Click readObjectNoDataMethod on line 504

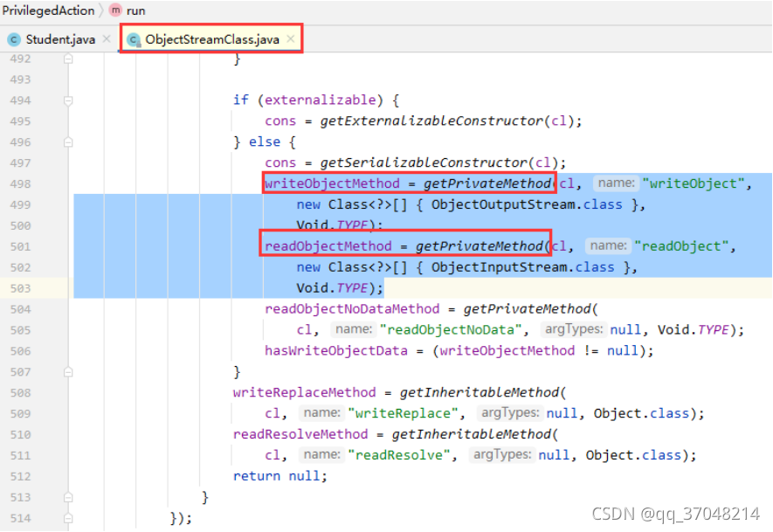tap(352, 309)
